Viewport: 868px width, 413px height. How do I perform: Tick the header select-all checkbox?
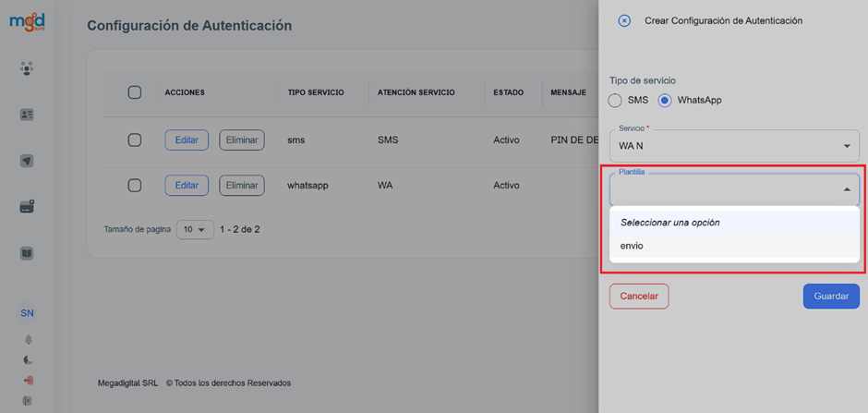coord(134,92)
